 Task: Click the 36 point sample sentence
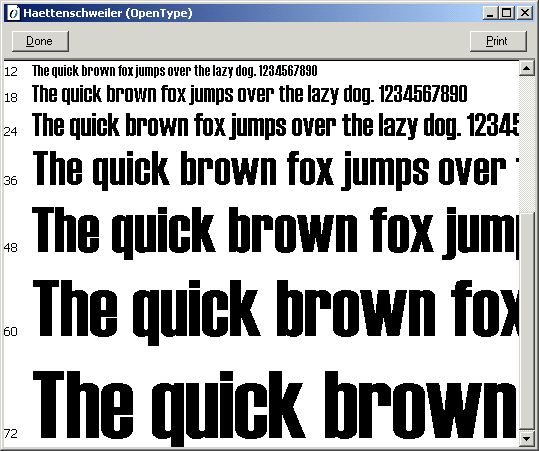coord(275,170)
